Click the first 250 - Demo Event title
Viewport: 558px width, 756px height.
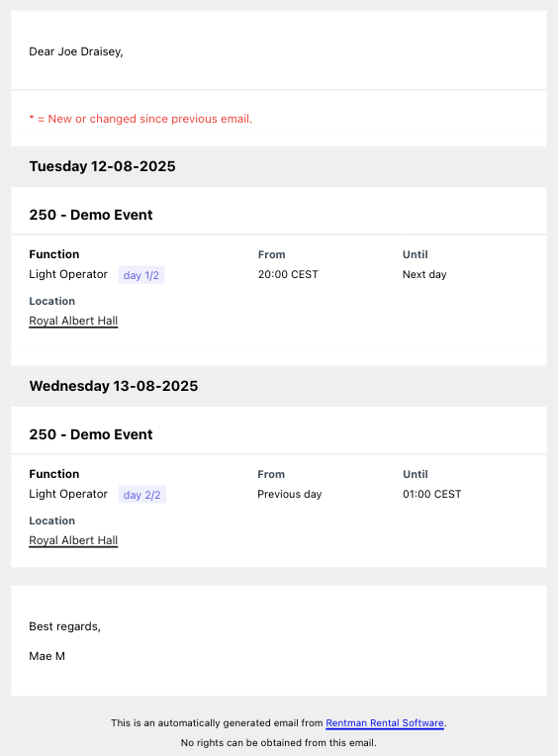coord(91,215)
